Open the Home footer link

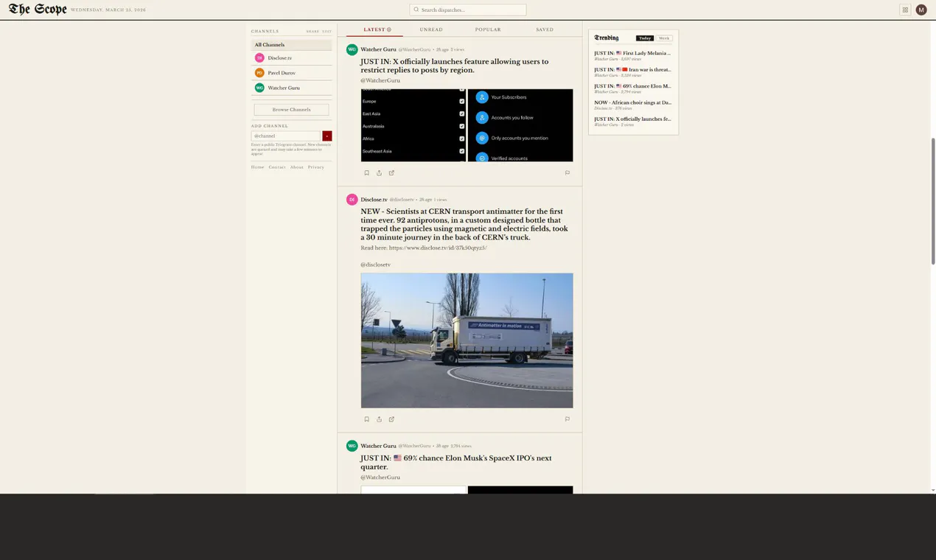(x=257, y=167)
